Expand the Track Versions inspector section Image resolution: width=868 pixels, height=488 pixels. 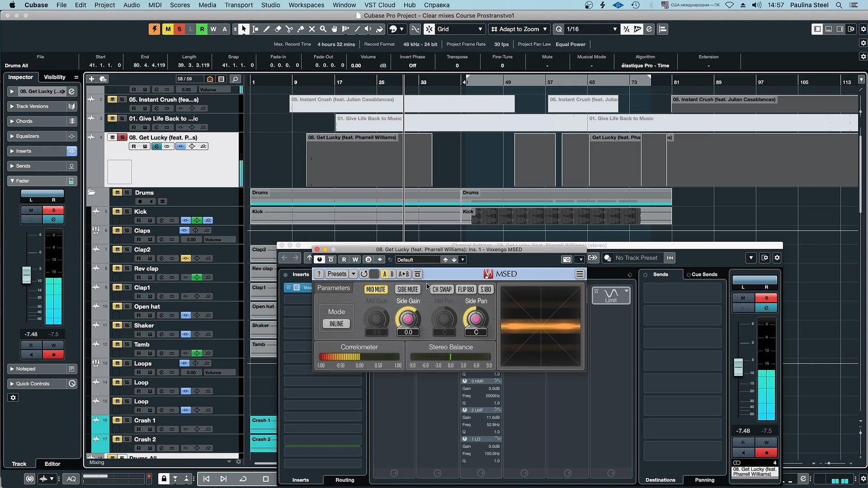[43, 106]
